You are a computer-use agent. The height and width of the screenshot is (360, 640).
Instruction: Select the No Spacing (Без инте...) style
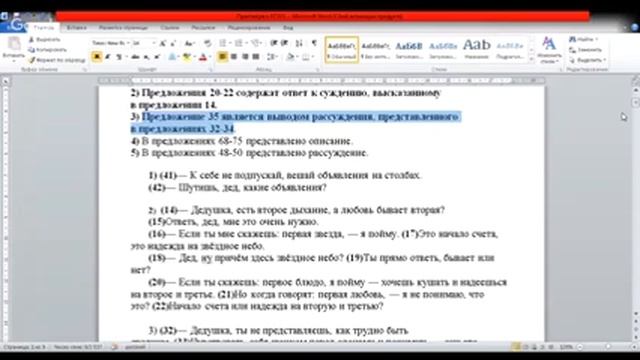pos(375,50)
